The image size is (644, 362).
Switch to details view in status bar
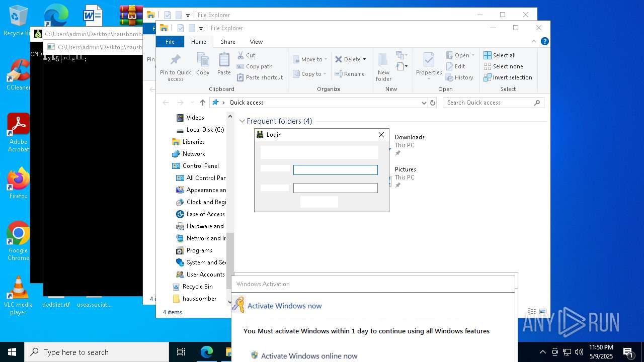(x=532, y=312)
